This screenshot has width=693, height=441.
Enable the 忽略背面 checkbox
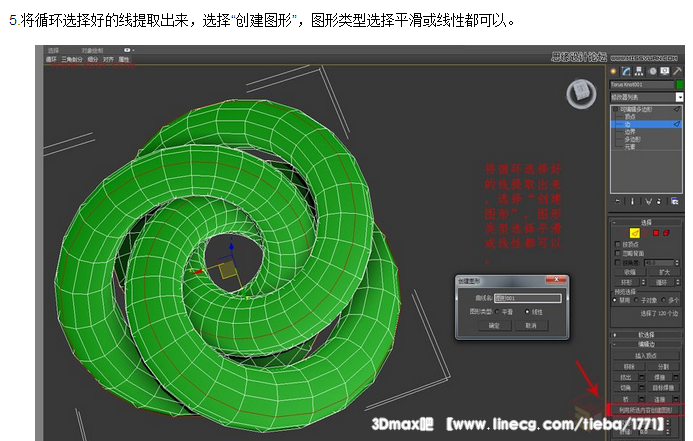click(x=618, y=253)
